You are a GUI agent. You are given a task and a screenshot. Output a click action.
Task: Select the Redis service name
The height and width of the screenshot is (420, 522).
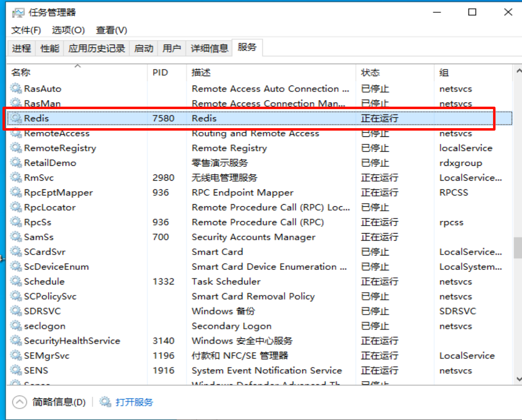pyautogui.click(x=36, y=118)
